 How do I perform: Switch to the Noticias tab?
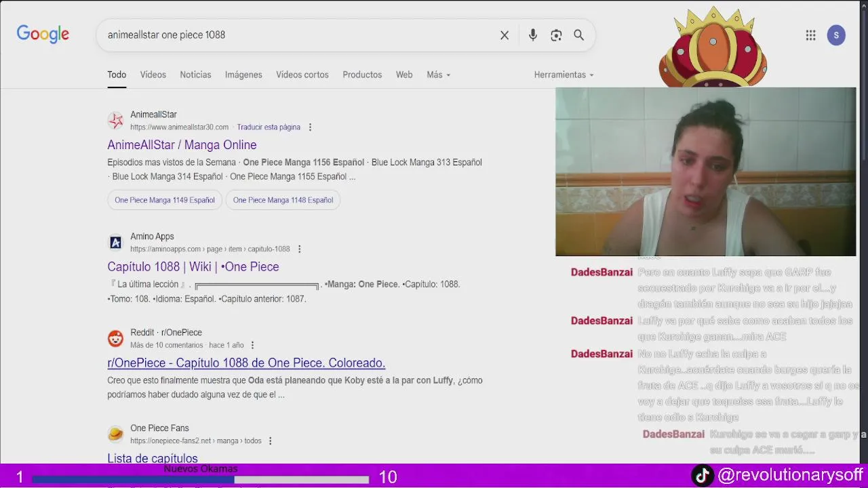pyautogui.click(x=195, y=75)
